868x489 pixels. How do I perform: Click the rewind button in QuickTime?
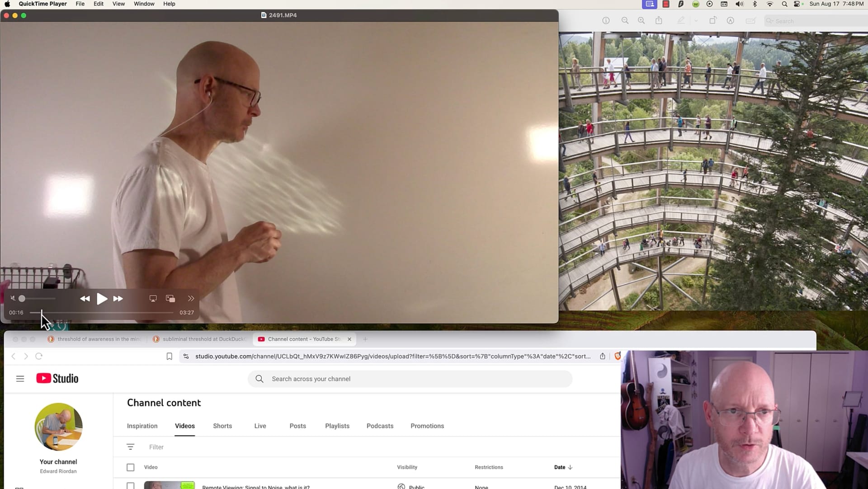(x=85, y=299)
